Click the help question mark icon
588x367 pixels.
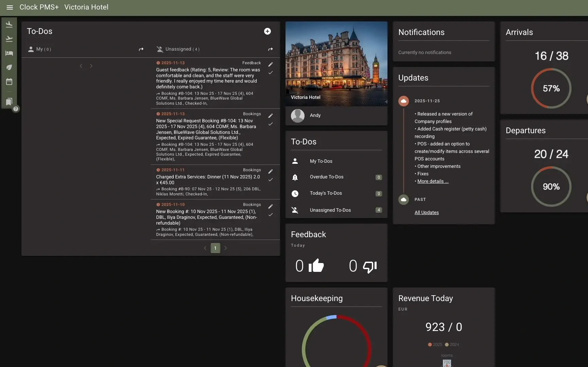(x=16, y=109)
